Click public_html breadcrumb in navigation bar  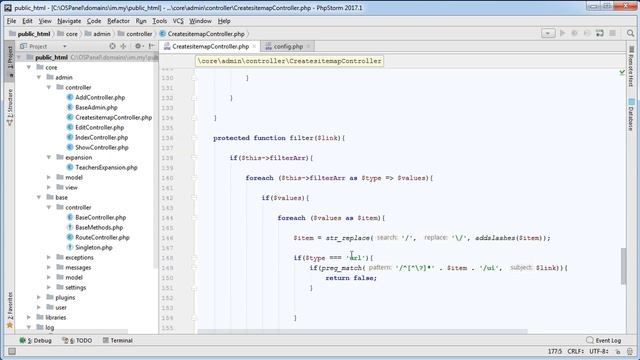tap(30, 34)
